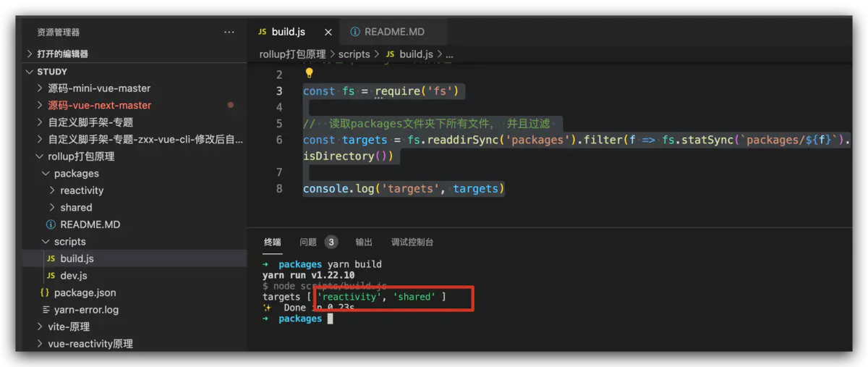Click the braces icon beside package.json
868x367 pixels.
pyautogui.click(x=45, y=292)
